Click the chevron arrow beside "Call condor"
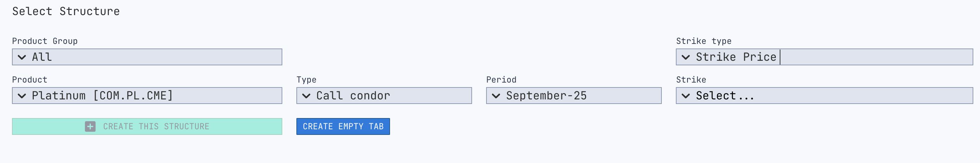 306,96
